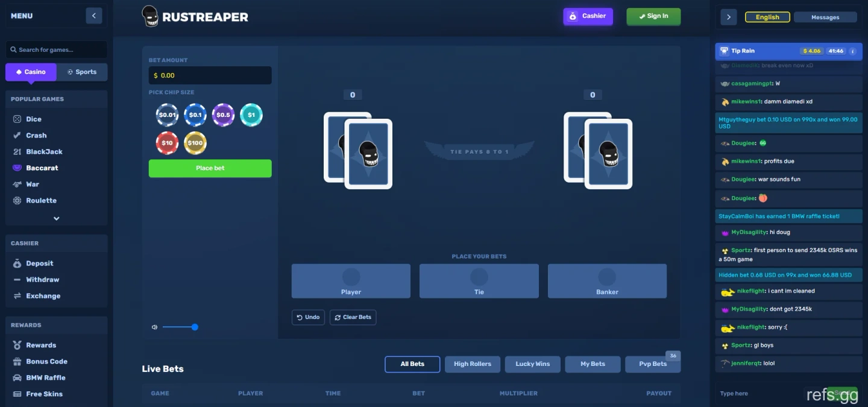868x407 pixels.
Task: Click Hidden bet 99x win notice
Action: [x=789, y=275]
